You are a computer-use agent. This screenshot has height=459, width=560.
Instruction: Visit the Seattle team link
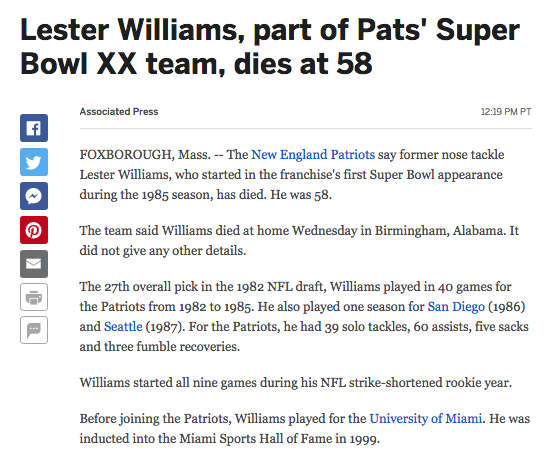(x=123, y=327)
